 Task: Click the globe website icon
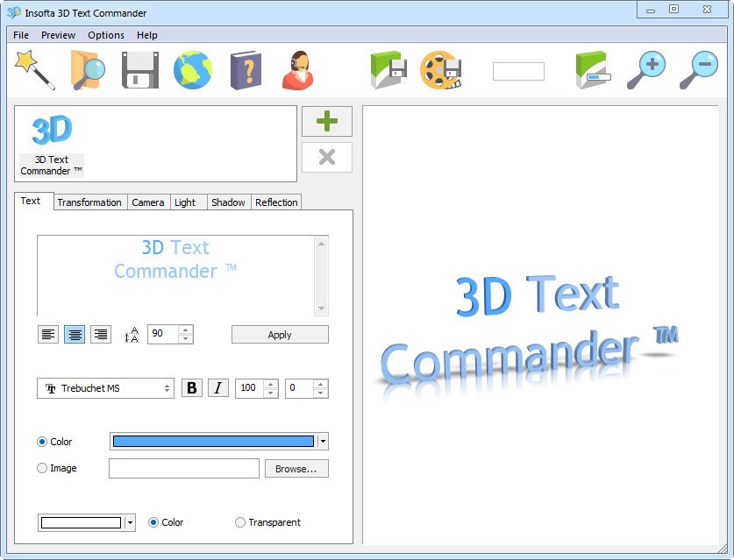click(192, 70)
